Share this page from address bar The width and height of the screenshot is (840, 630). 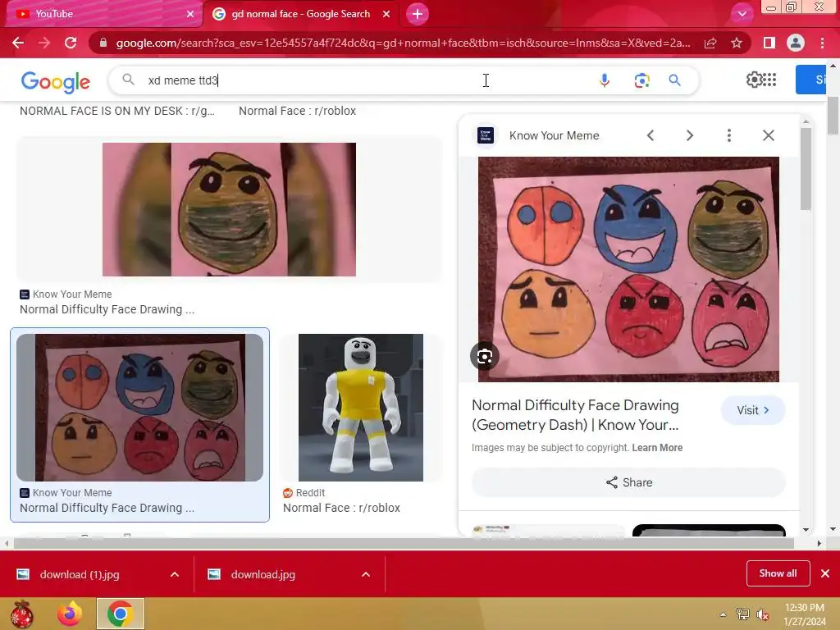pyautogui.click(x=710, y=43)
